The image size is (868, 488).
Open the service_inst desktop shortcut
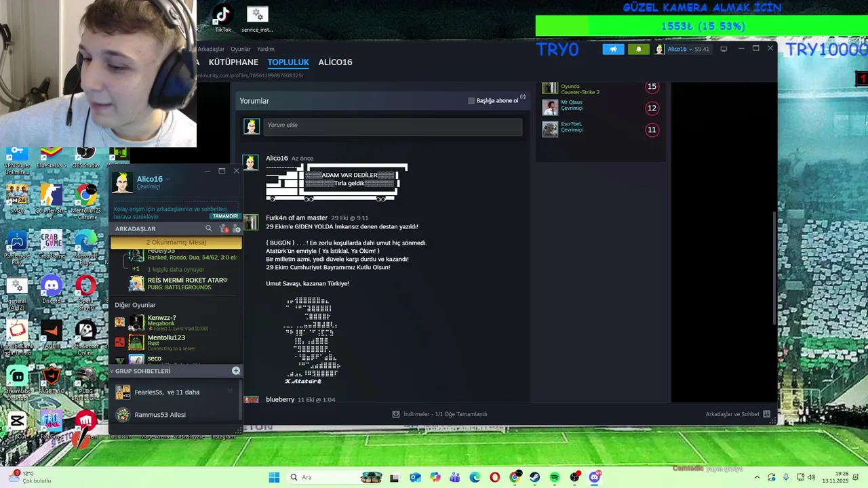257,19
